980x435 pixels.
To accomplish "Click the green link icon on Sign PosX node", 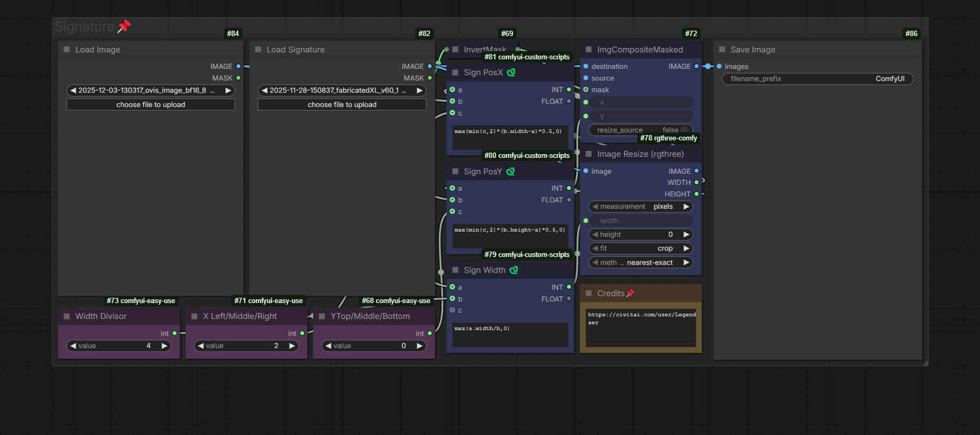I will point(511,73).
